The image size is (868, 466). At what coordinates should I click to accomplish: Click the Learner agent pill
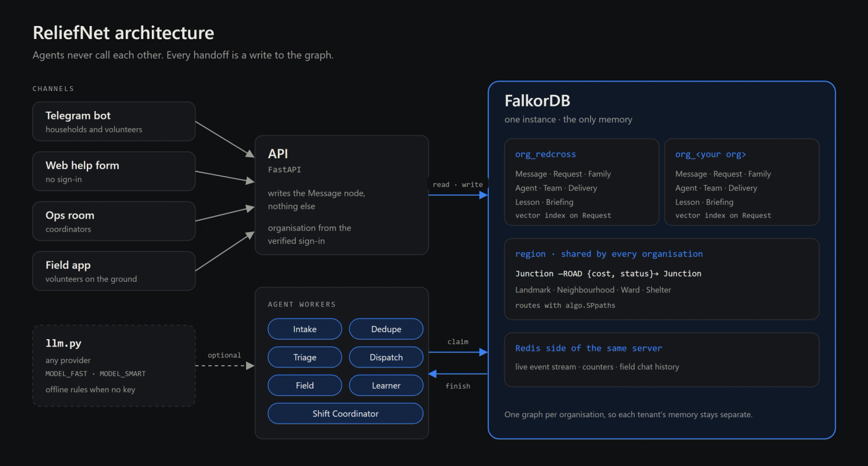coord(386,385)
